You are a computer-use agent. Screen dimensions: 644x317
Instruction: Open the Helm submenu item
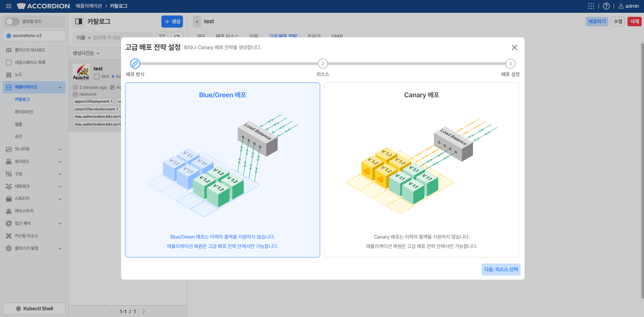pos(18,124)
